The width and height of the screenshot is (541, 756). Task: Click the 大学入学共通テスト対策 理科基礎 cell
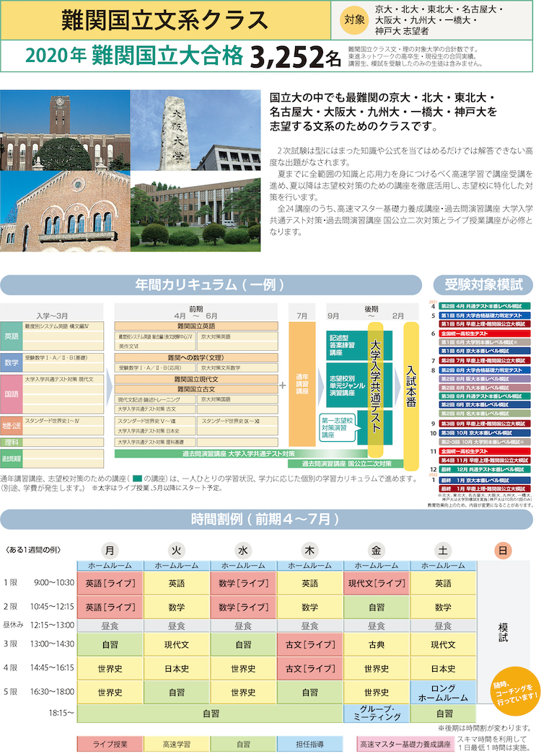pos(155,442)
